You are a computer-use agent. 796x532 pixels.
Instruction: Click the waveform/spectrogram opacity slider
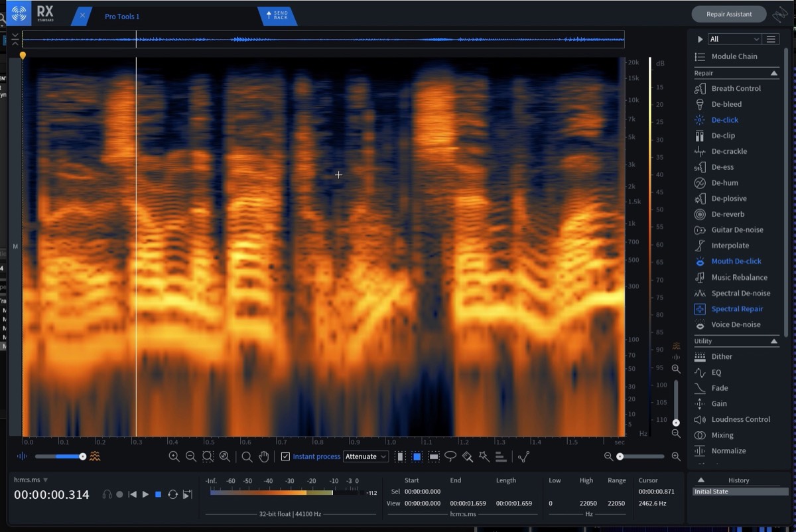[x=59, y=456]
